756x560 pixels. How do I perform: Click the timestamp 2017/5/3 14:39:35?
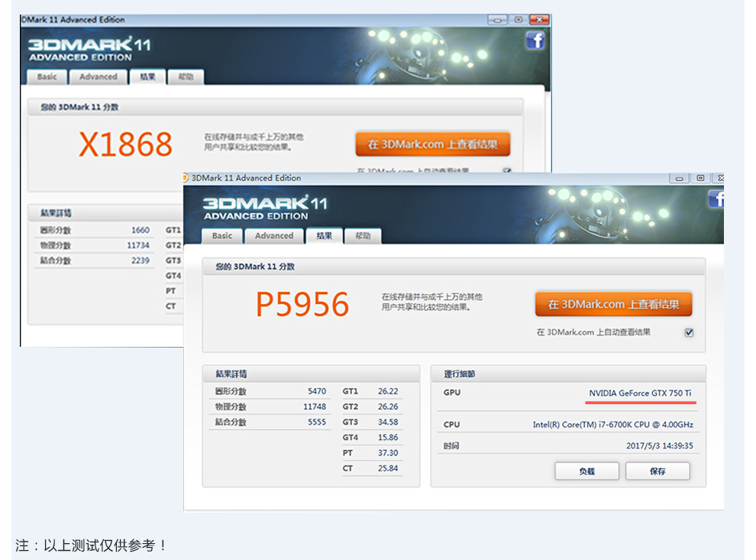[x=660, y=445]
